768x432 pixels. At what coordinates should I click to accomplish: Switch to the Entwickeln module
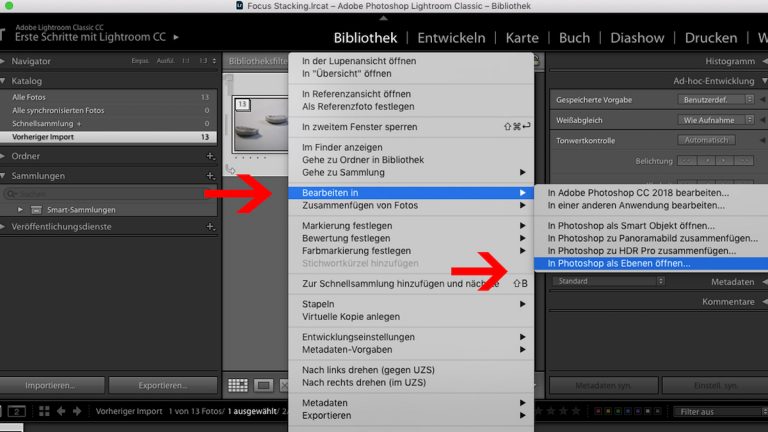click(451, 38)
